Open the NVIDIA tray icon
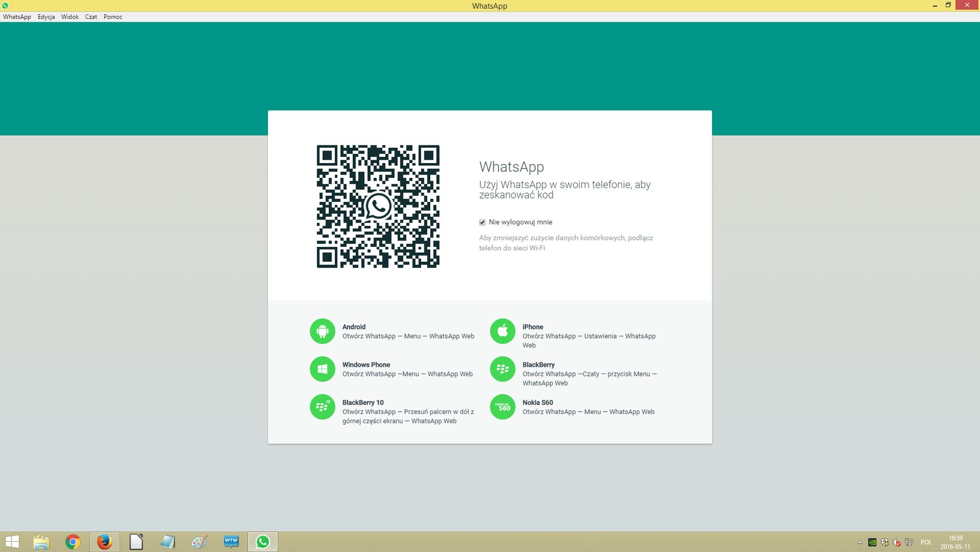Viewport: 980px width, 552px height. (x=872, y=542)
